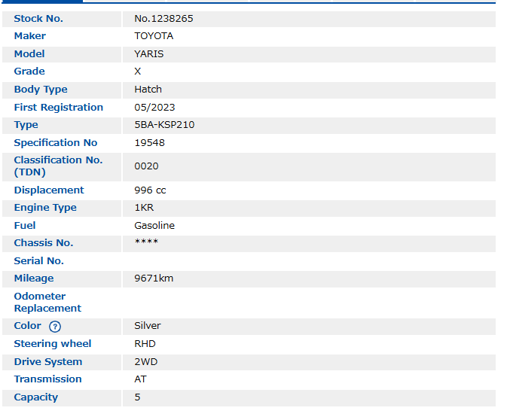Click the 2WD drive system value

click(x=145, y=362)
